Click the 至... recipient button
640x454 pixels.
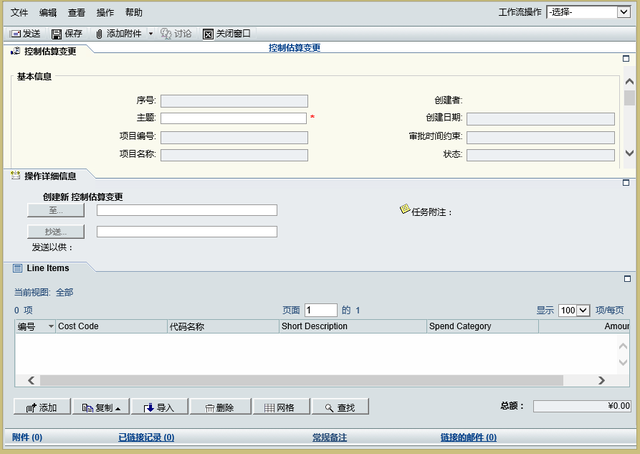click(x=55, y=210)
